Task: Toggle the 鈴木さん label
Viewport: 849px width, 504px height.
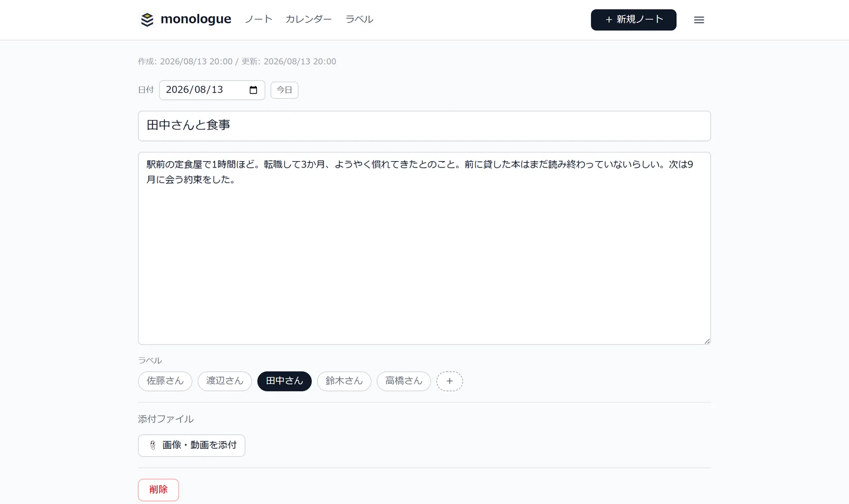Action: (x=344, y=381)
